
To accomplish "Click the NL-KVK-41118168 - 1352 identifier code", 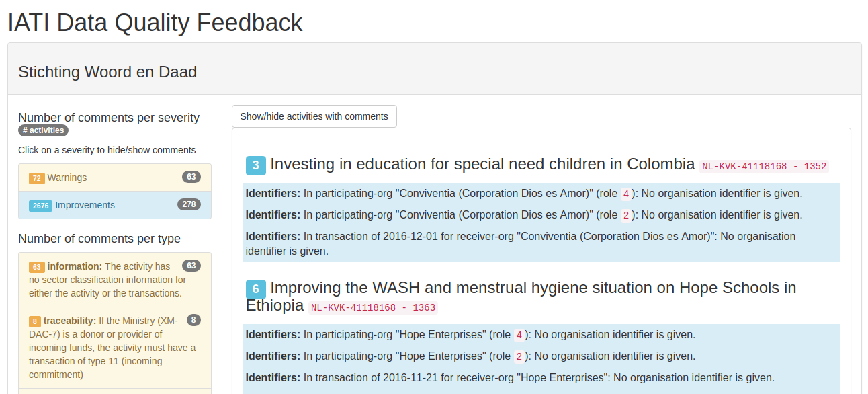I will click(764, 167).
